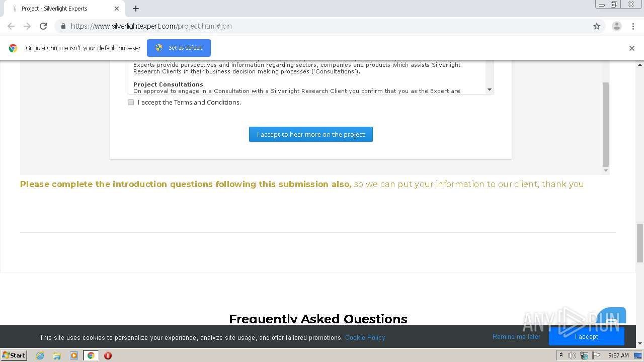This screenshot has width=644, height=362.
Task: Click Set as default button
Action: tap(179, 48)
